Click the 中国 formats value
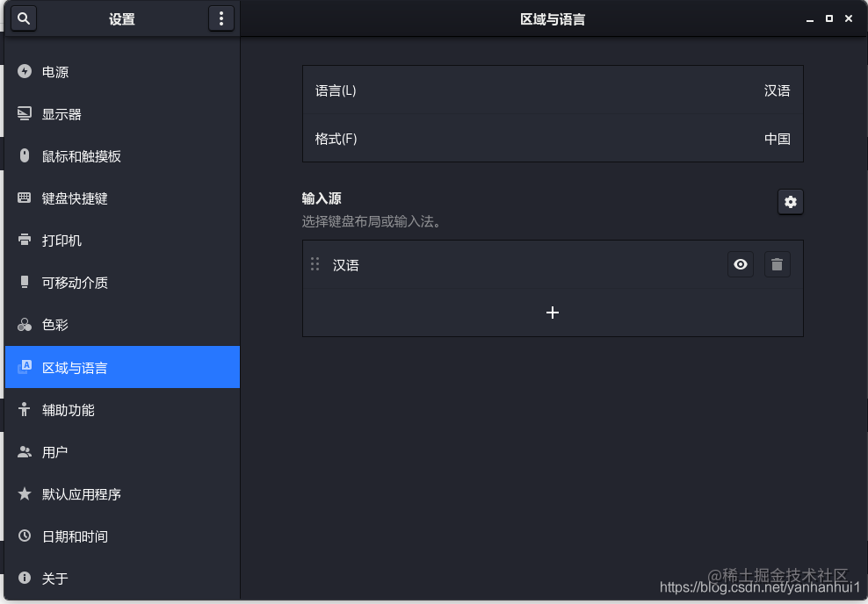Viewport: 868px width, 604px height. point(777,139)
